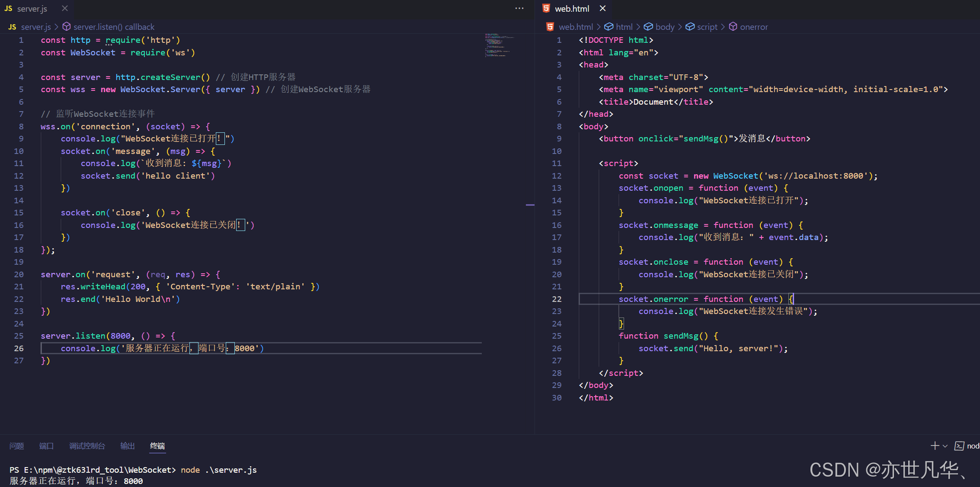This screenshot has width=980, height=487.
Task: Expand the chevron after web.html breadcrumb
Action: (599, 27)
